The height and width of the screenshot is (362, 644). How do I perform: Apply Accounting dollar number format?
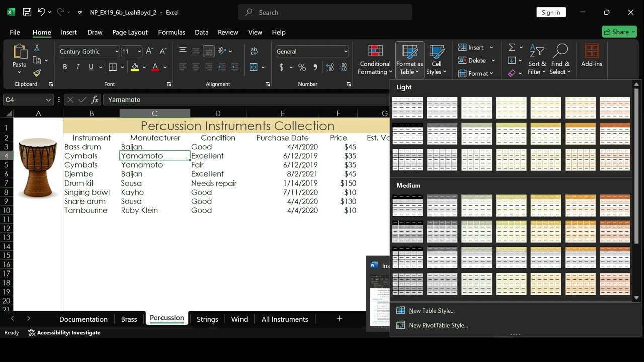[281, 67]
